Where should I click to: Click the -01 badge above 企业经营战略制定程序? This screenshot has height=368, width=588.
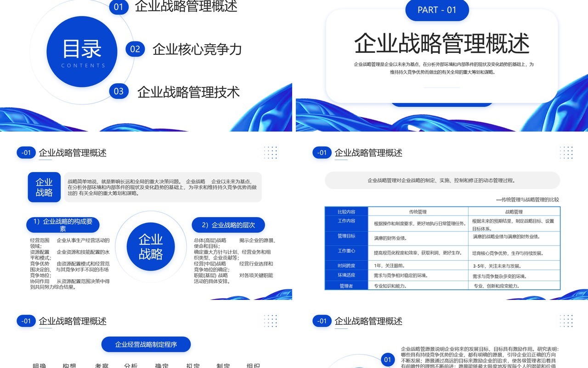click(26, 321)
